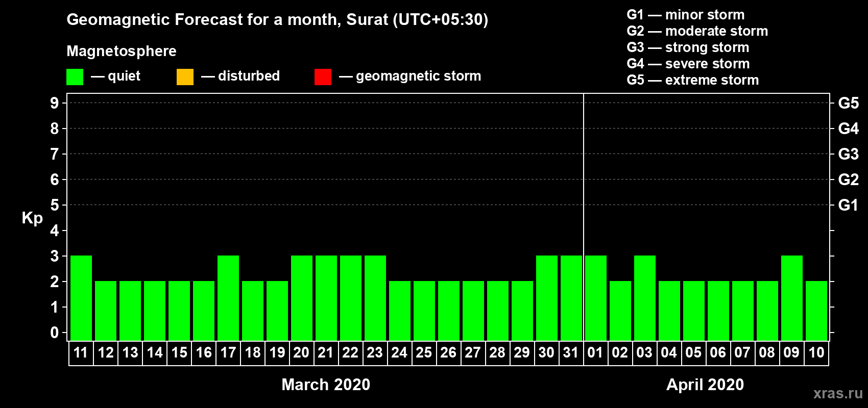The width and height of the screenshot is (868, 408).
Task: Click the '— quiet' legend label
Action: click(x=115, y=76)
